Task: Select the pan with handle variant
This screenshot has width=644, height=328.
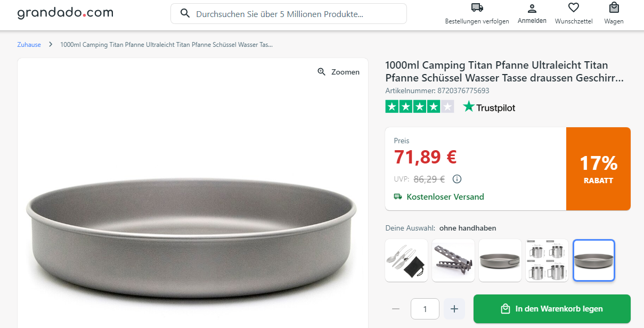Action: coord(500,260)
